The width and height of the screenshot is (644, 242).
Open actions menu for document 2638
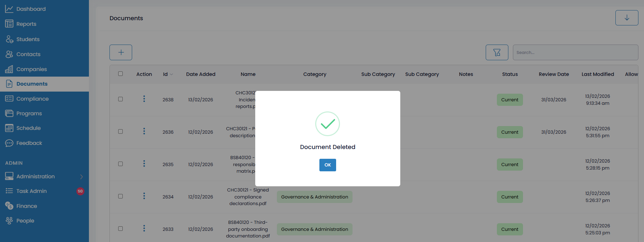pyautogui.click(x=144, y=99)
